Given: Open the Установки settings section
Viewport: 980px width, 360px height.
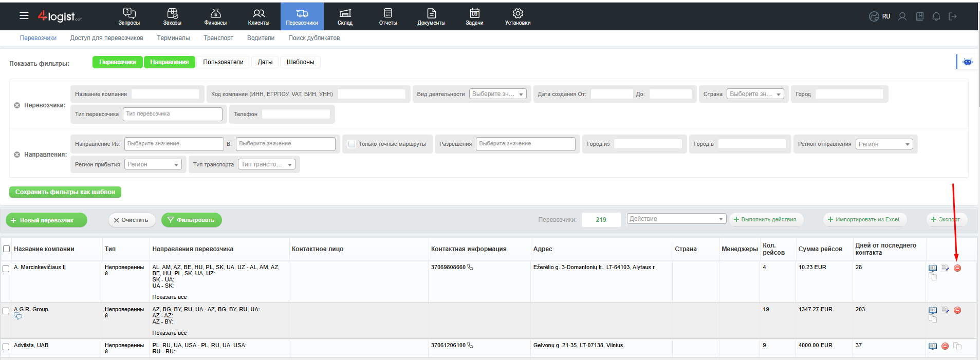Looking at the screenshot, I should pos(517,16).
